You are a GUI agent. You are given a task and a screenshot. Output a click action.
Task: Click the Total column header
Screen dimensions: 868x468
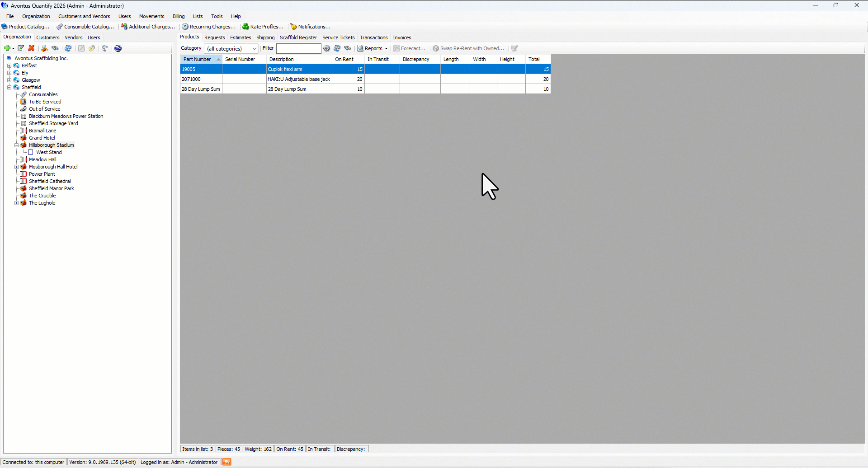[538, 59]
